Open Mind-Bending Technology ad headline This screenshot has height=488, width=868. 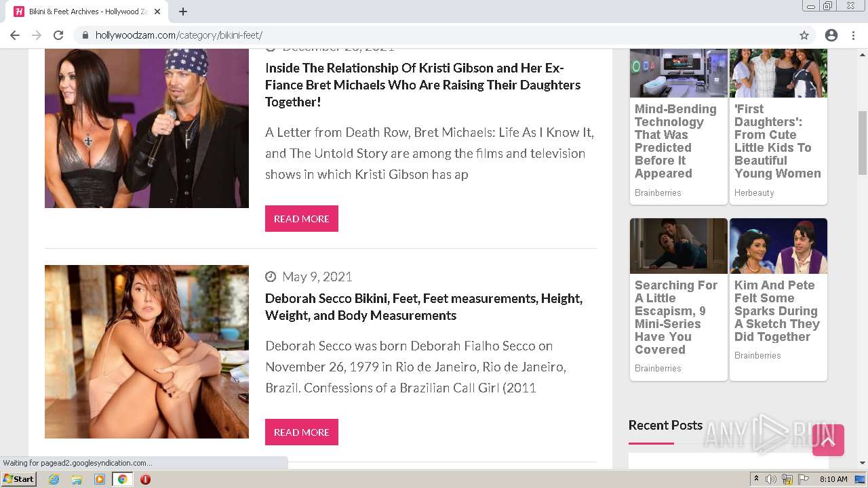tap(675, 141)
